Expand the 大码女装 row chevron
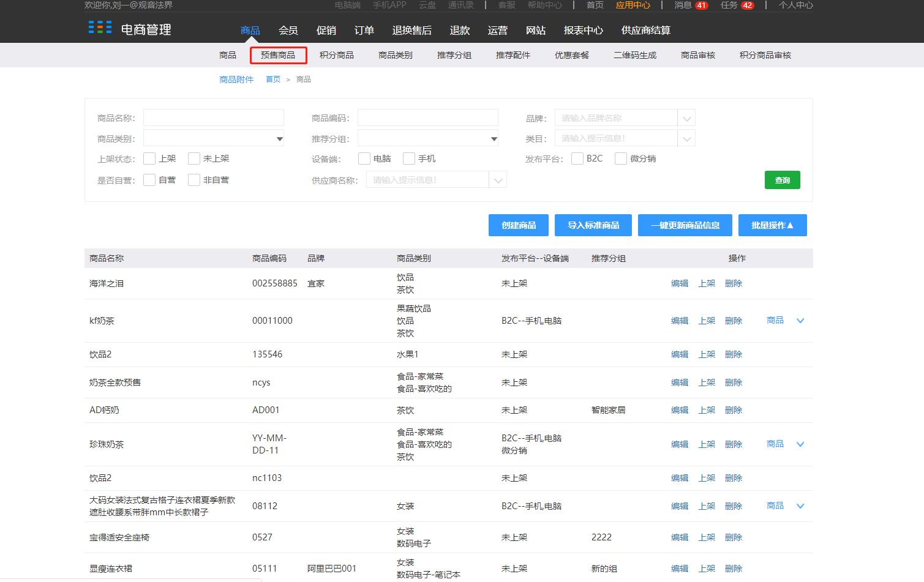The width and height of the screenshot is (924, 582). click(800, 506)
